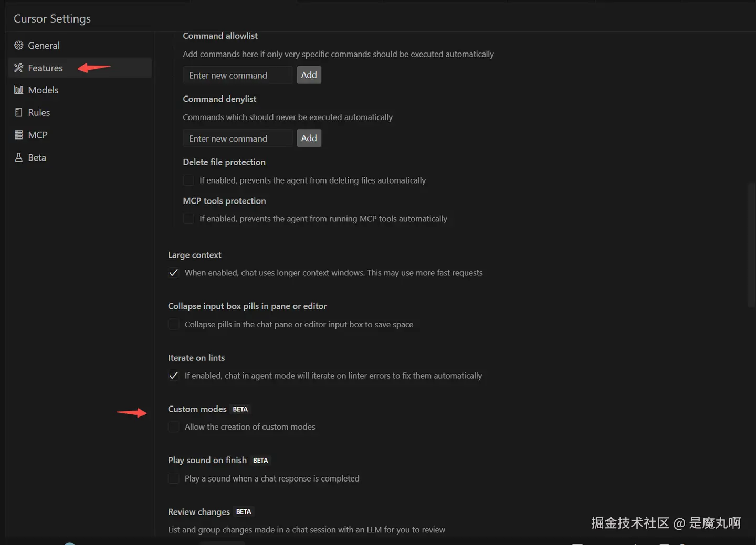This screenshot has width=756, height=545.
Task: Switch to the Models section
Action: [x=80, y=90]
